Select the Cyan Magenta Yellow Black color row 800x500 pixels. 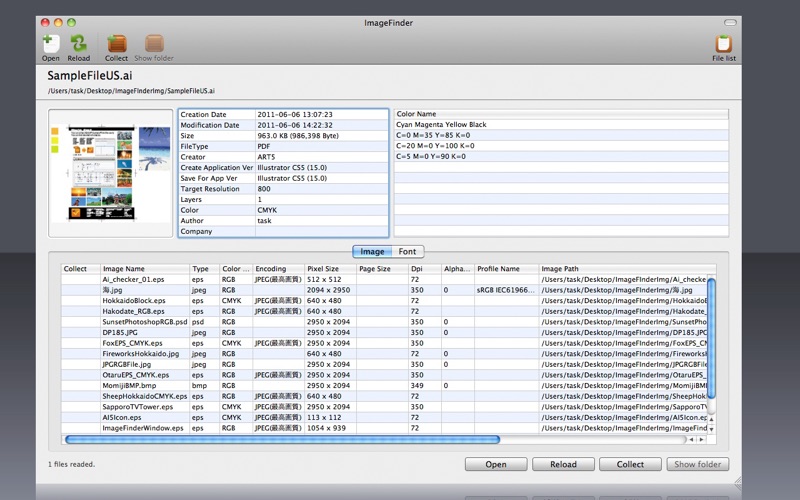click(561, 124)
